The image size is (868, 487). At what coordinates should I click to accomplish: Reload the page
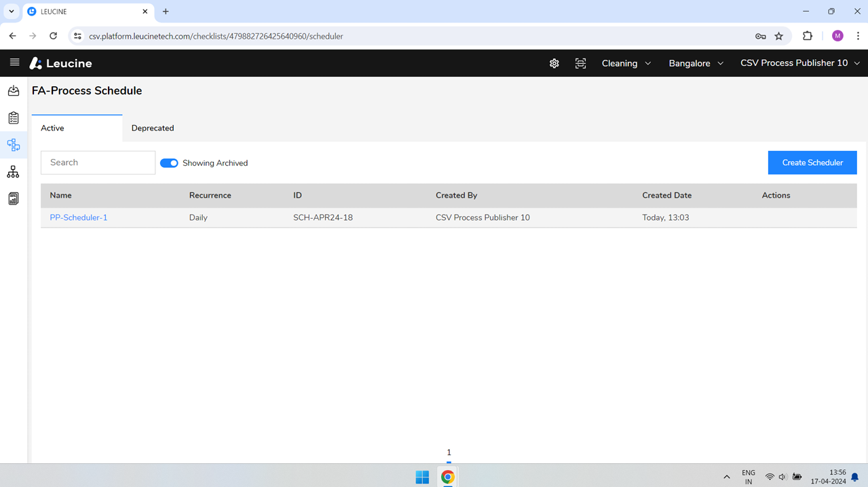[x=53, y=36]
